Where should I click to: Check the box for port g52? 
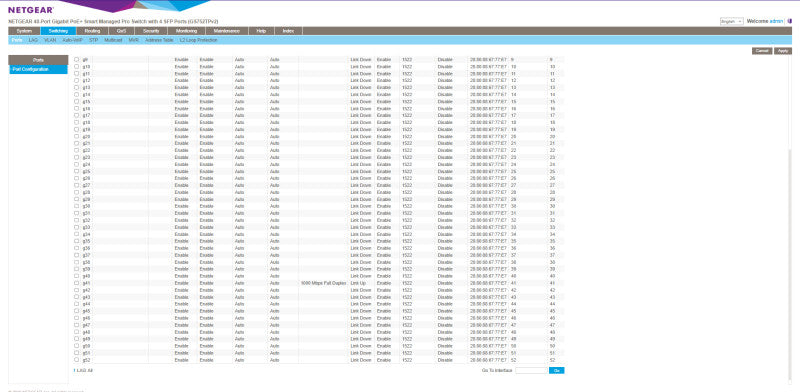point(77,360)
